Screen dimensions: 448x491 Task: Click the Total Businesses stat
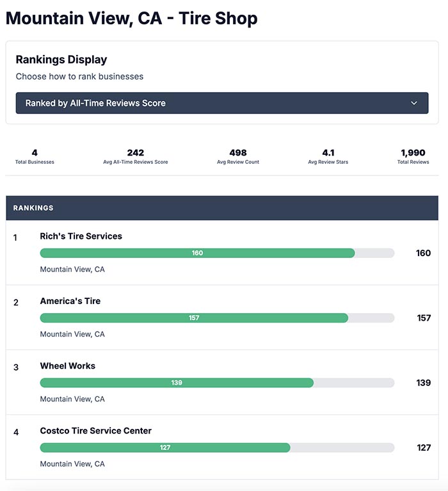(35, 157)
